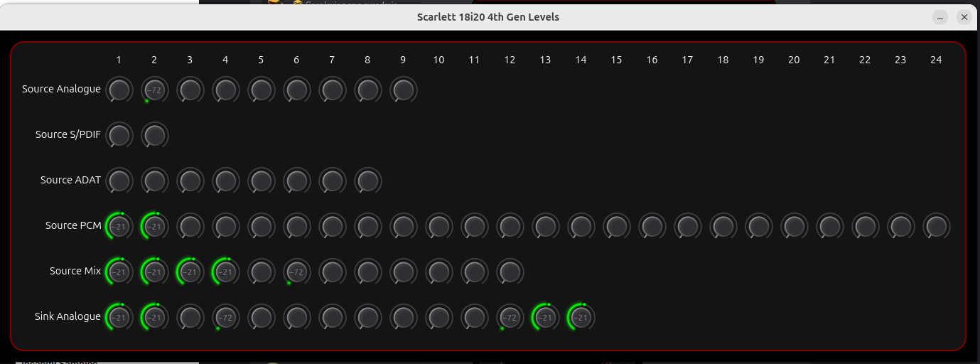Click column header number 24
The height and width of the screenshot is (364, 980).
pyautogui.click(x=936, y=60)
